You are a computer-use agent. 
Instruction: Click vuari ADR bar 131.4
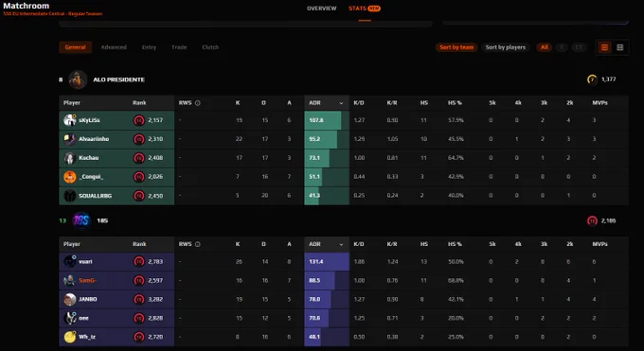(327, 261)
